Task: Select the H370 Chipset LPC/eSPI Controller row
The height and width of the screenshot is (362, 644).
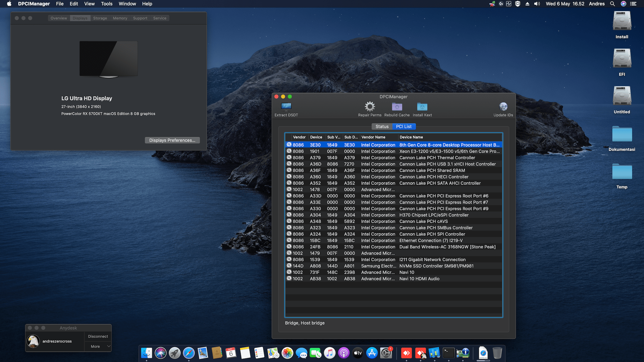Action: coord(394,215)
